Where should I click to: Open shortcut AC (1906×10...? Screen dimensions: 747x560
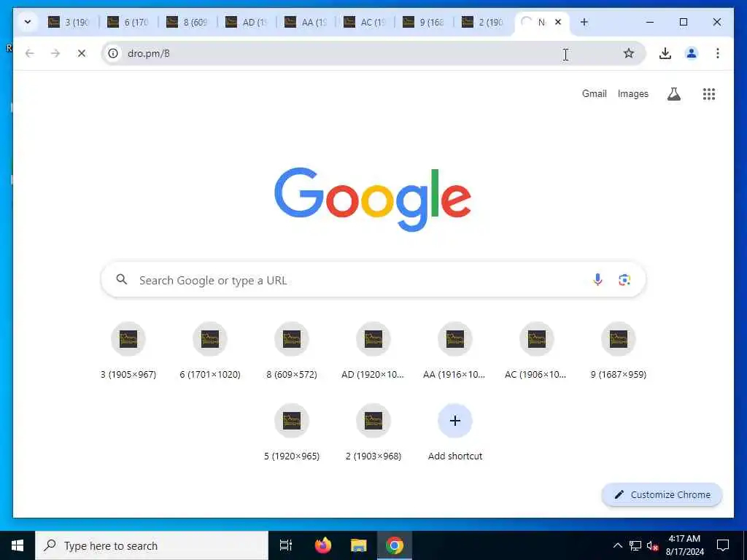(x=536, y=351)
